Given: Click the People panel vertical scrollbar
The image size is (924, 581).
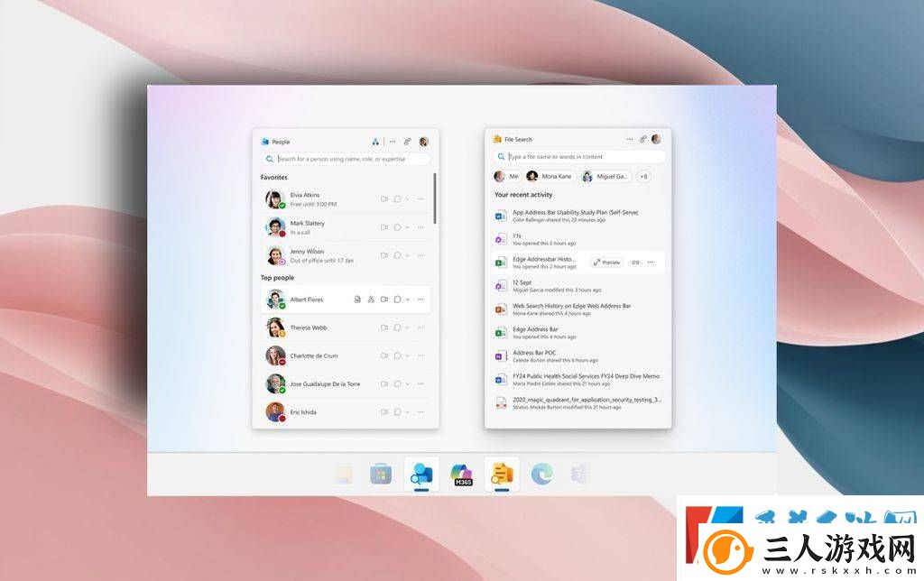Looking at the screenshot, I should (x=435, y=198).
